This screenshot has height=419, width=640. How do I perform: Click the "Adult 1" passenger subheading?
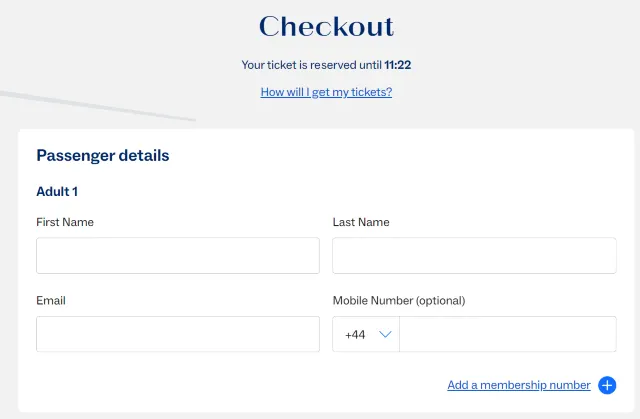[57, 191]
